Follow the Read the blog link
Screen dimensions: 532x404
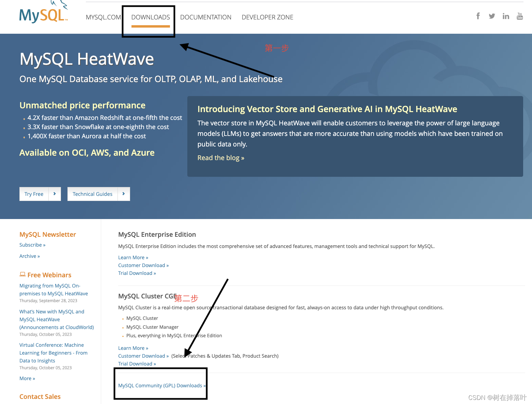[221, 158]
